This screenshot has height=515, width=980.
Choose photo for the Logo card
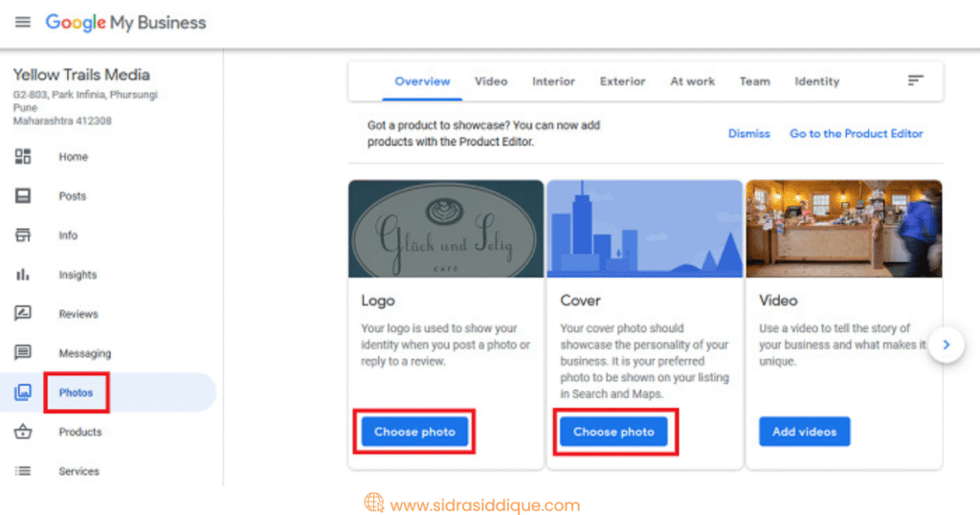click(x=414, y=432)
